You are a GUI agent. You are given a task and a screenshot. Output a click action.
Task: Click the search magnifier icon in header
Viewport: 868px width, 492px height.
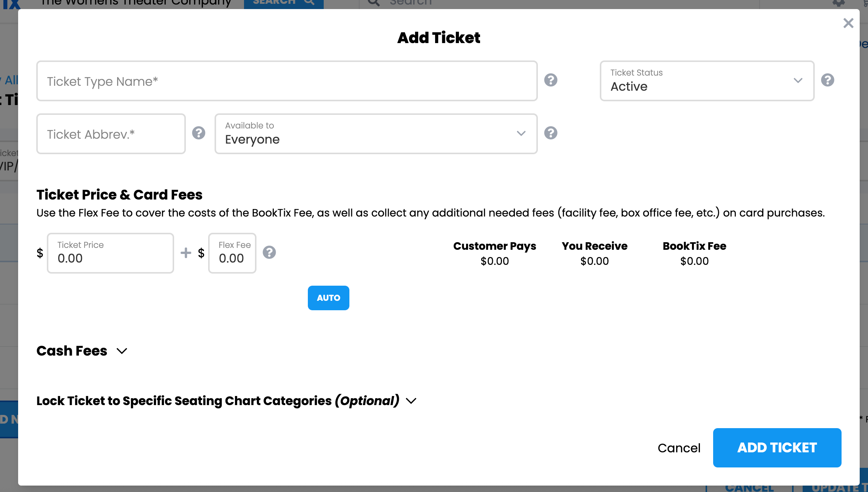374,3
